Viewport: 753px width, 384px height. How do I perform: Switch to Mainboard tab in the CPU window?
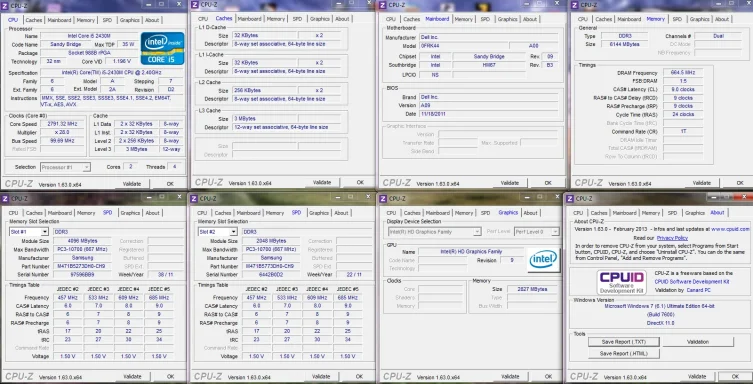pos(60,20)
